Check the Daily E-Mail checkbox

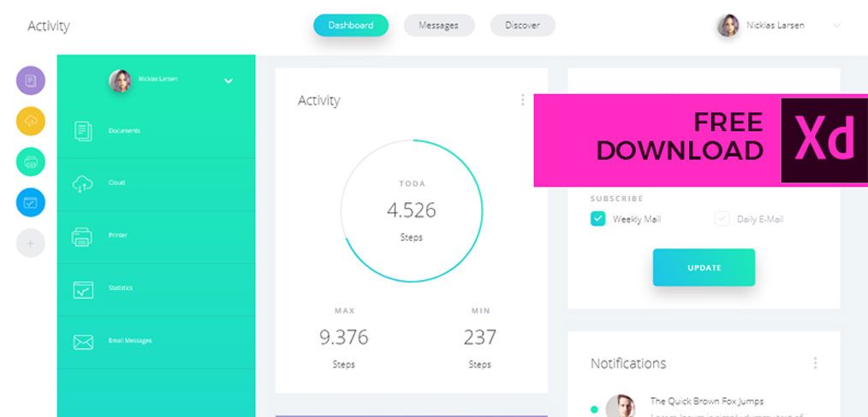(x=722, y=218)
